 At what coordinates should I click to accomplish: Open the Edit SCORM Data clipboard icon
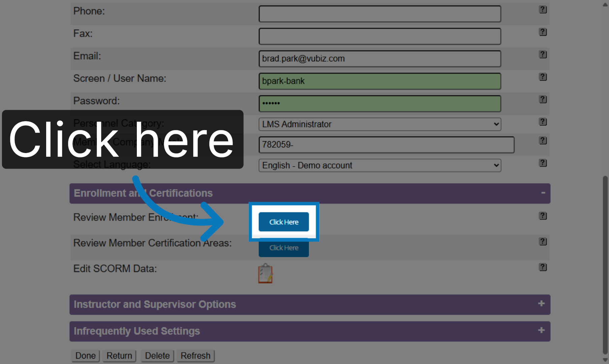266,273
